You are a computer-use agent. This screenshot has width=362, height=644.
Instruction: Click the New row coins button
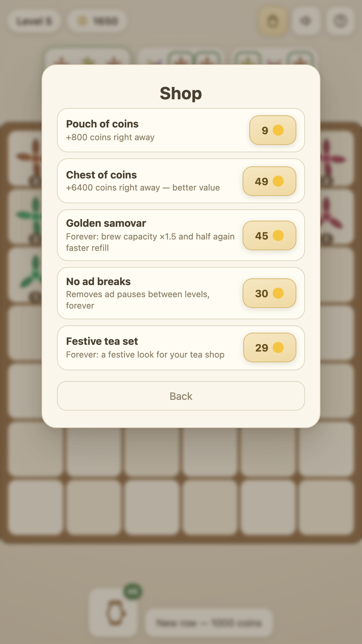click(209, 623)
